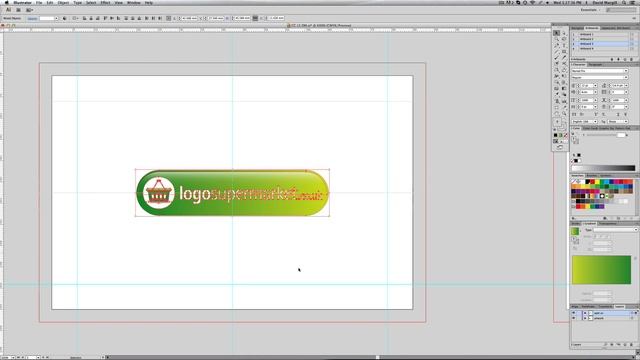The image size is (640, 360).
Task: Click the opacity value field
Action: coord(47,18)
